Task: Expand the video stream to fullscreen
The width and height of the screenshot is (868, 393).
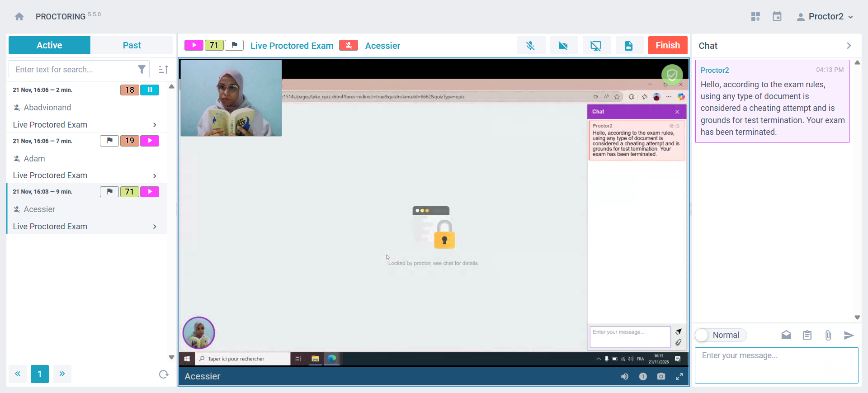Action: tap(679, 376)
